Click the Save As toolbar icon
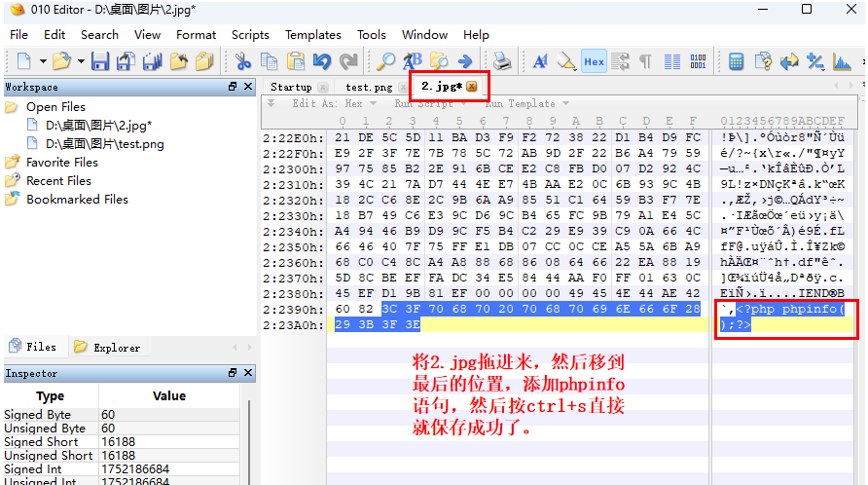The width and height of the screenshot is (868, 485). point(126,61)
